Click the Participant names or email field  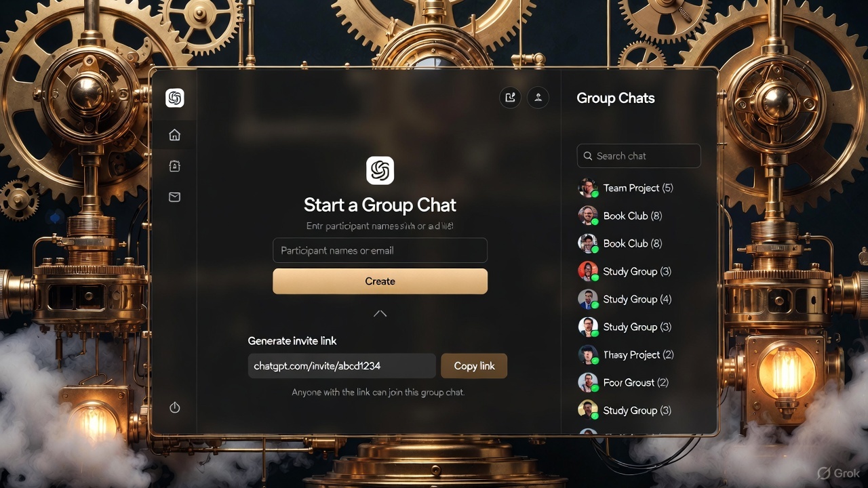pyautogui.click(x=380, y=250)
